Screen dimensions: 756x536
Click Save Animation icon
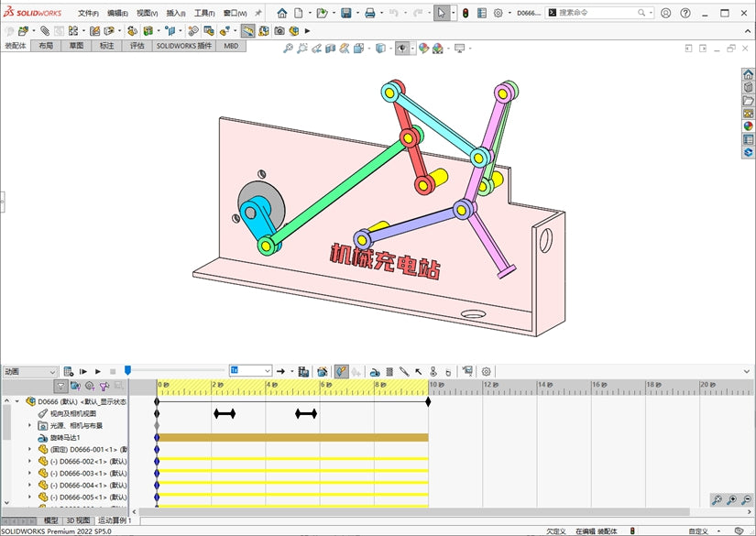[x=303, y=372]
